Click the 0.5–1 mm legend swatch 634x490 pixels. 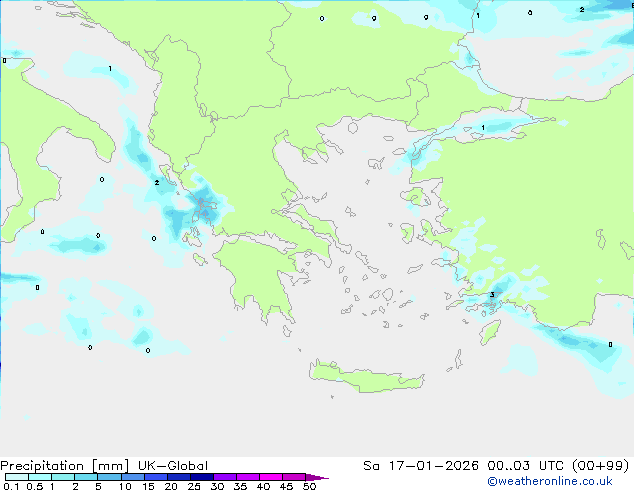40,477
